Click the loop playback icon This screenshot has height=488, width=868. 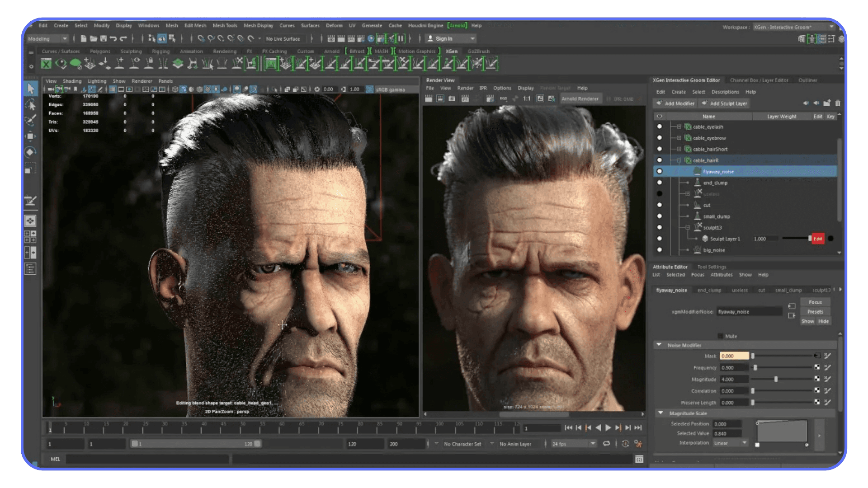click(x=607, y=444)
